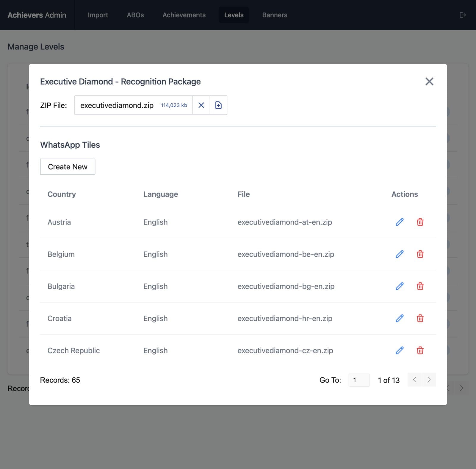Viewport: 476px width, 469px height.
Task: Click next page arrow in Manage Levels
Action: click(x=461, y=388)
